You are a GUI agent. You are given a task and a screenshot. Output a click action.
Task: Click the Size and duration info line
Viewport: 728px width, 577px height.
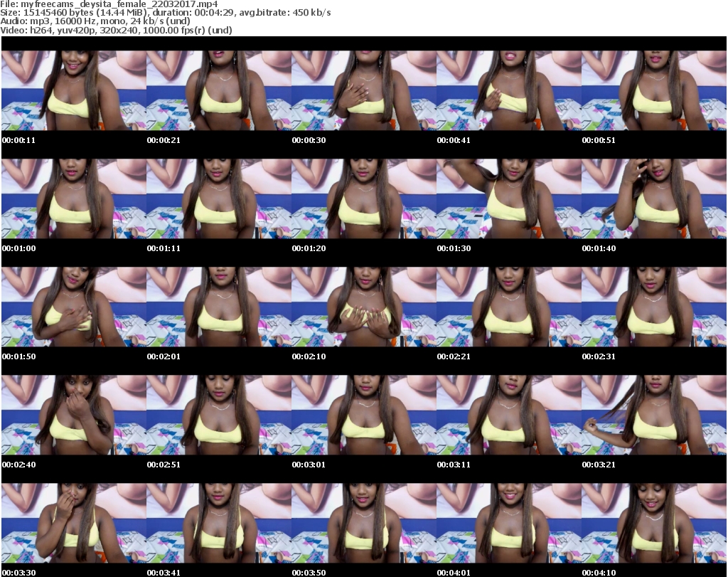point(165,13)
